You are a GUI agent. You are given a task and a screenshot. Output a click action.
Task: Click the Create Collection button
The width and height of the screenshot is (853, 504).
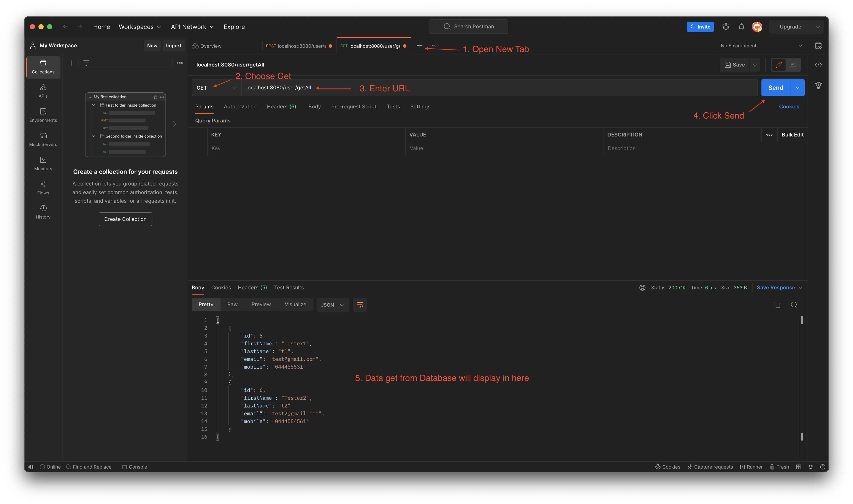click(125, 219)
